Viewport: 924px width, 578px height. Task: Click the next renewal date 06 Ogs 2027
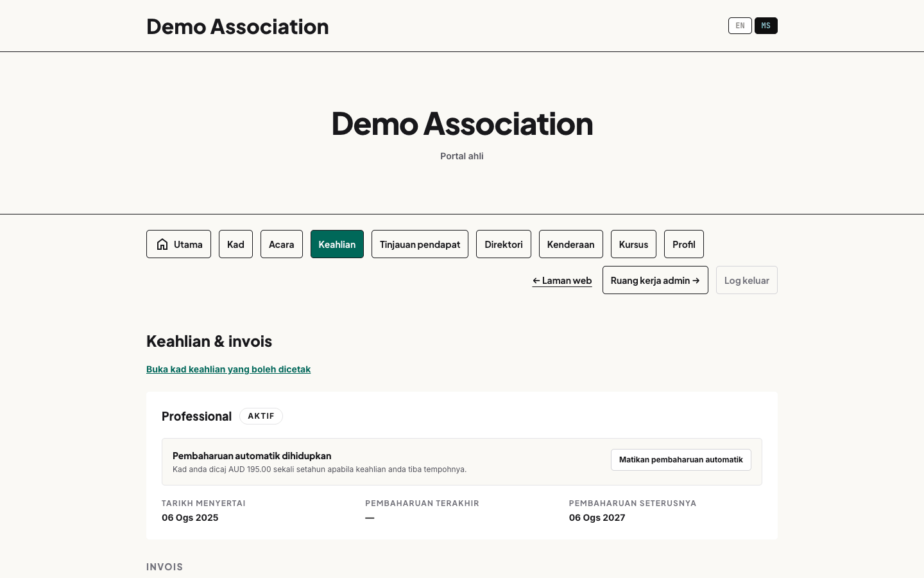coord(597,518)
